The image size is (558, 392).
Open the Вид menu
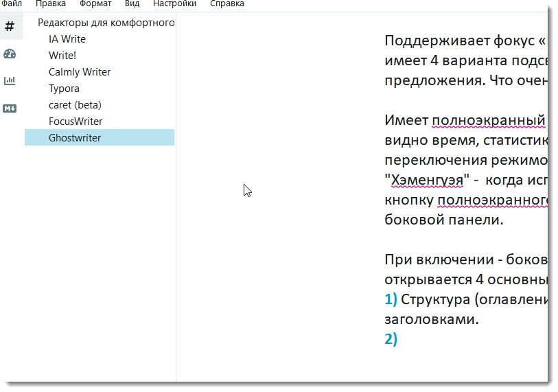pos(132,4)
